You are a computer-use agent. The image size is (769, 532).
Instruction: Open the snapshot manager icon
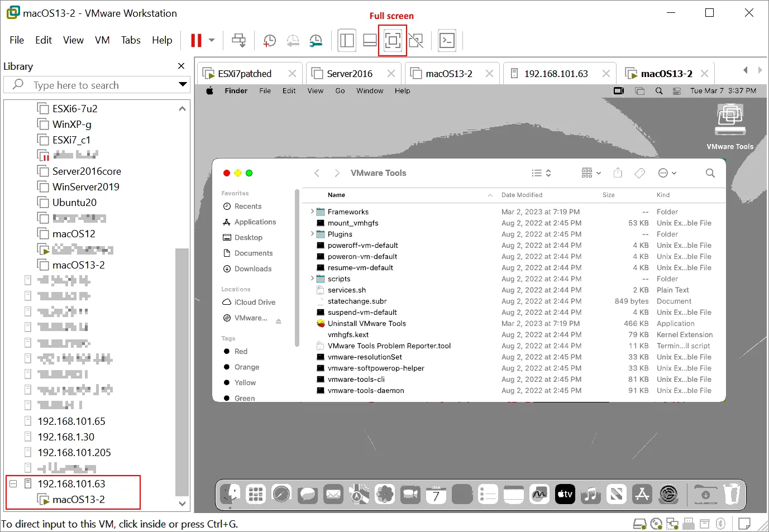coord(316,40)
